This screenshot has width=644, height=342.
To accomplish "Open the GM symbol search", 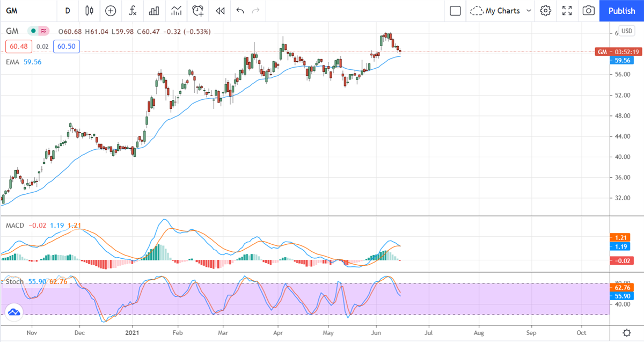I will pyautogui.click(x=11, y=11).
